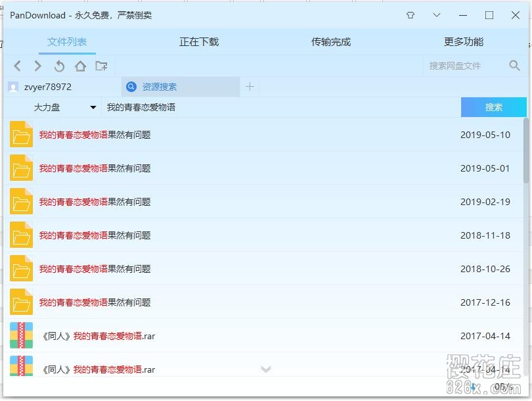Open 更多功能 tab
The image size is (532, 401).
click(x=464, y=42)
